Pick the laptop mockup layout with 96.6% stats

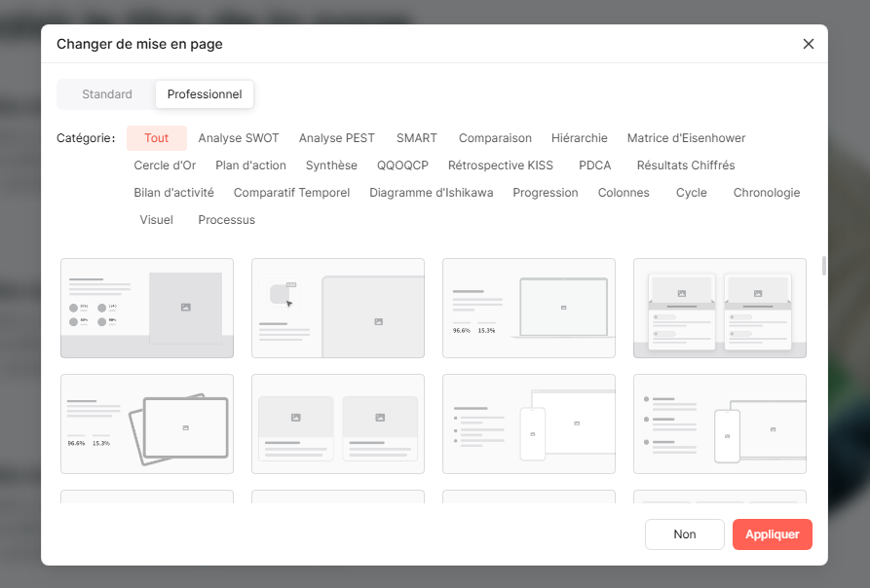coord(529,309)
